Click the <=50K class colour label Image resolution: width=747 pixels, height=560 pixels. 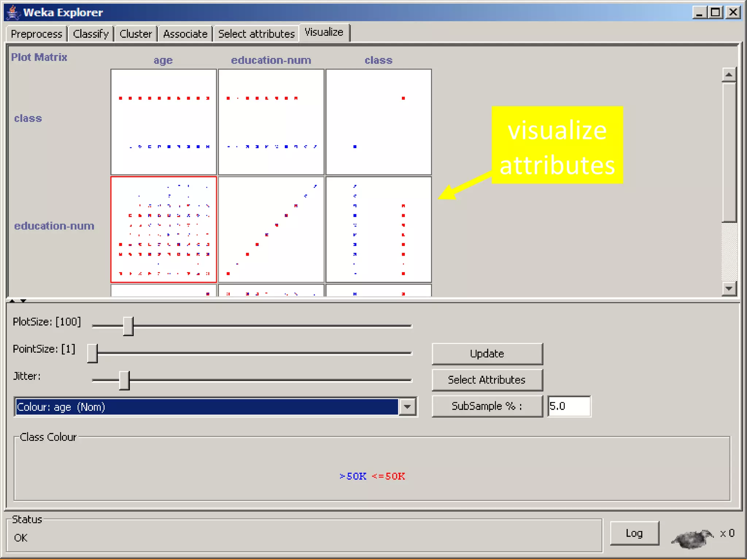pyautogui.click(x=388, y=476)
